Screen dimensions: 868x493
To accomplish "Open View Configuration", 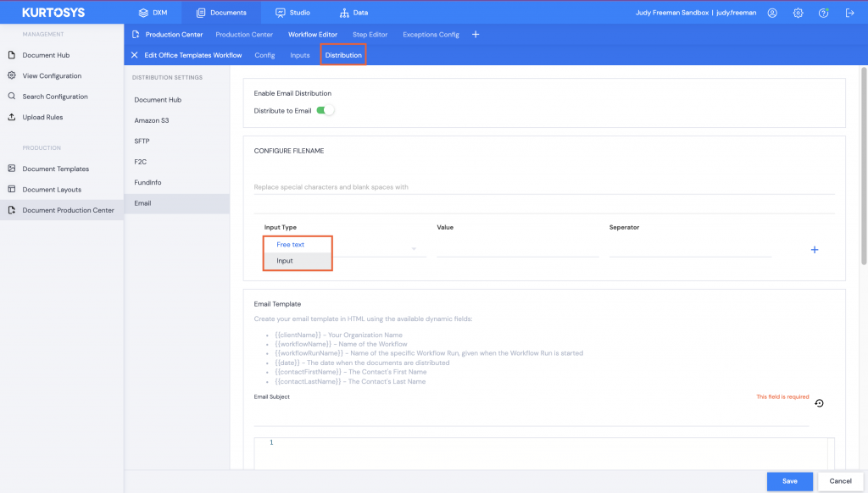I will pyautogui.click(x=52, y=75).
